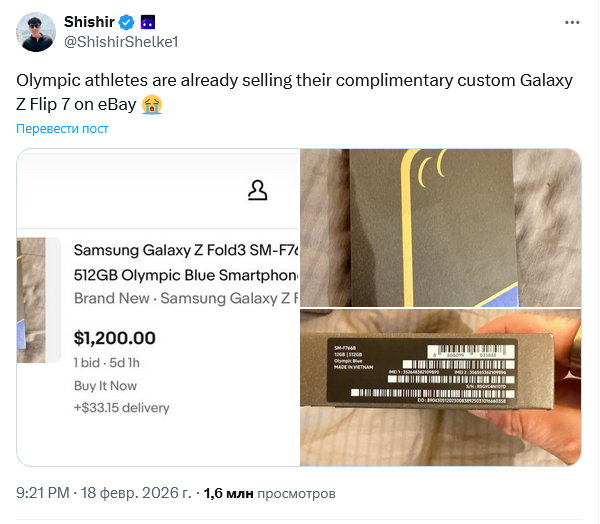The image size is (600, 524).
Task: Click the affiliate badge beside the checkmark
Action: pyautogui.click(x=147, y=21)
